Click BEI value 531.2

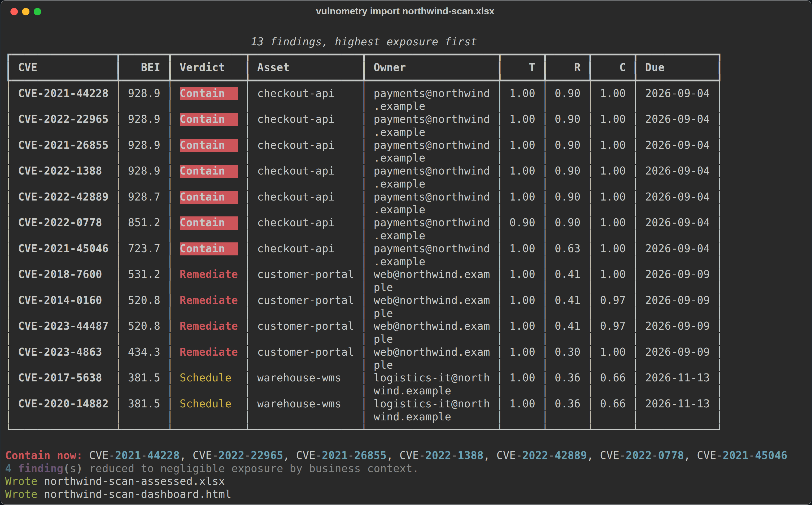[144, 275]
